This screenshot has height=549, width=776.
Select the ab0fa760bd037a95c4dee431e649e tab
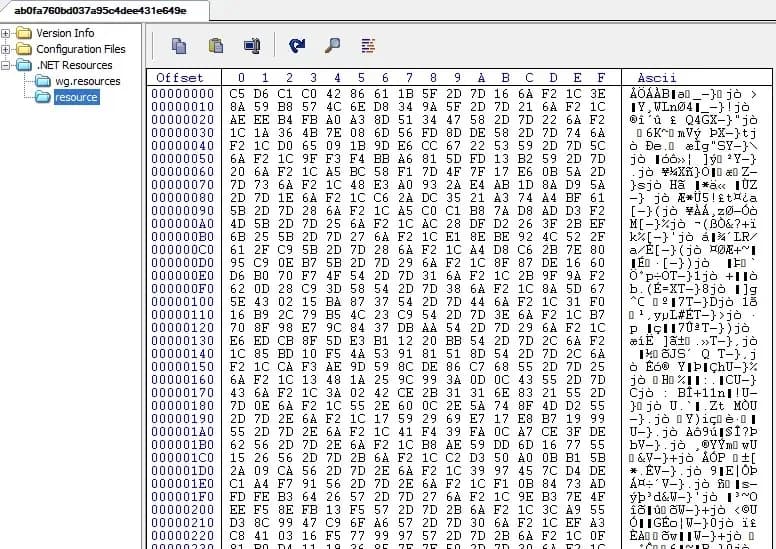[100, 10]
